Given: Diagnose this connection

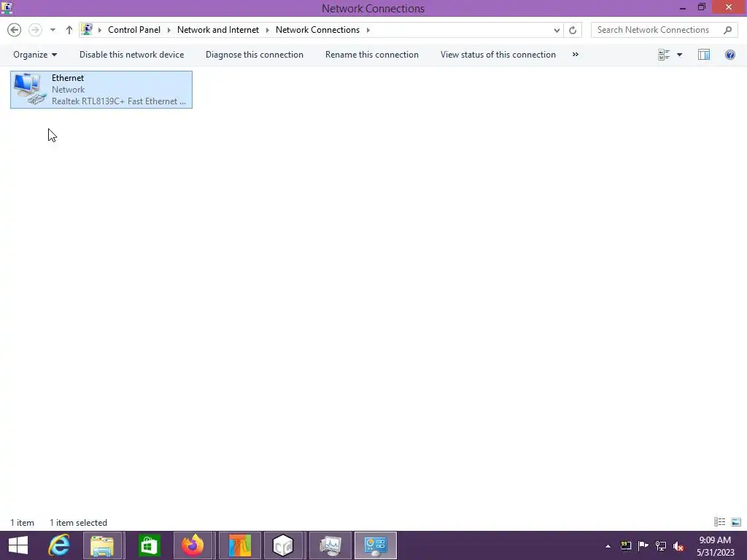Looking at the screenshot, I should click(255, 55).
